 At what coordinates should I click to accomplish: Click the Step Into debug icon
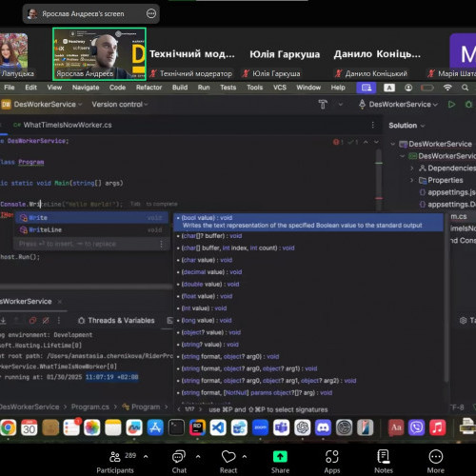pyautogui.click(x=3, y=321)
